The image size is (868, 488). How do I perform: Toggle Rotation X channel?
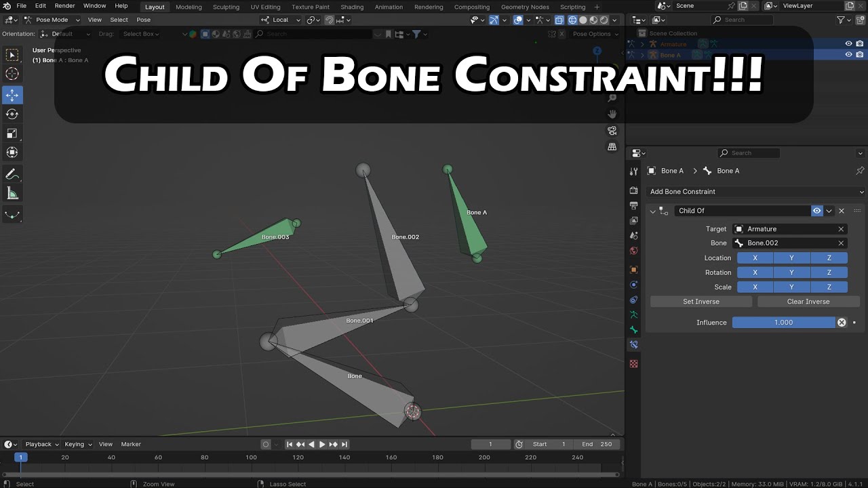click(x=755, y=272)
